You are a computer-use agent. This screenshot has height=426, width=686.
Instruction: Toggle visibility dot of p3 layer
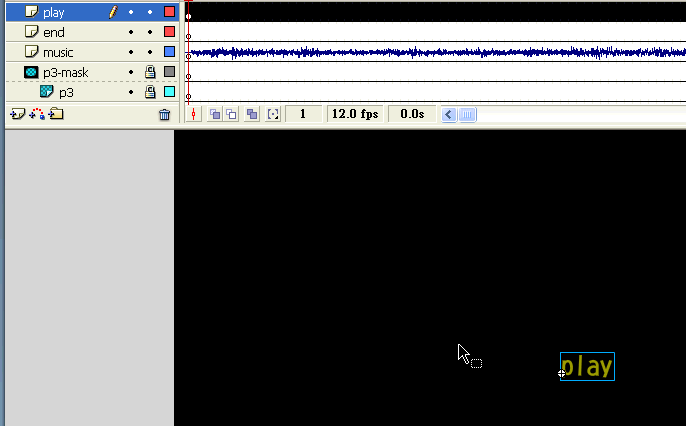point(131,92)
